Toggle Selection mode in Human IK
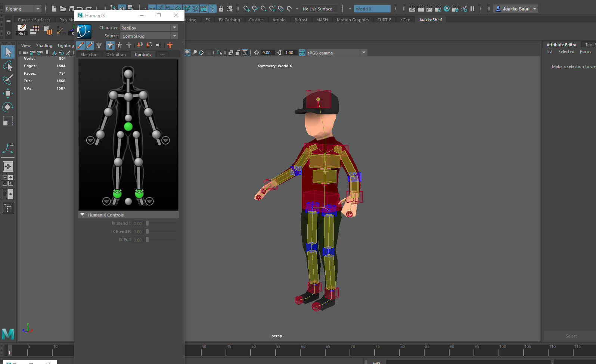 (x=129, y=45)
